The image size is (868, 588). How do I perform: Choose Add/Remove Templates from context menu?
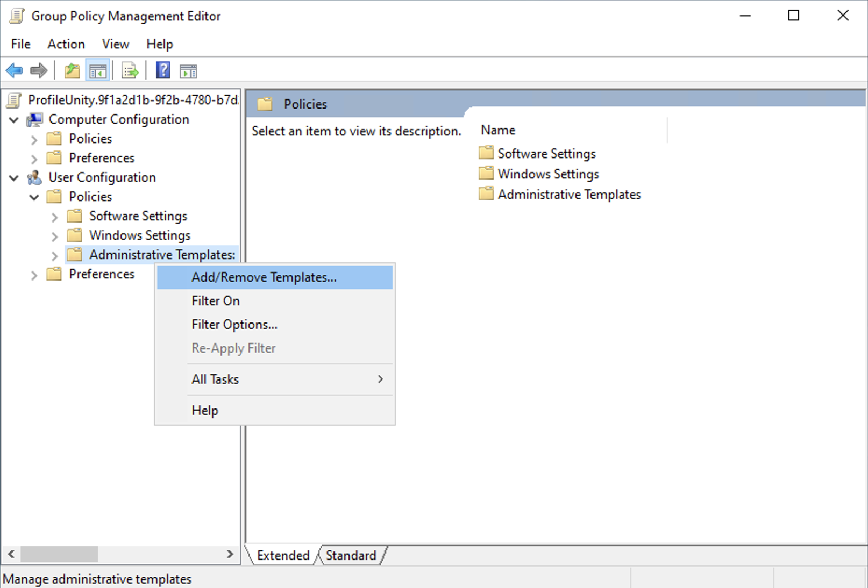click(264, 277)
